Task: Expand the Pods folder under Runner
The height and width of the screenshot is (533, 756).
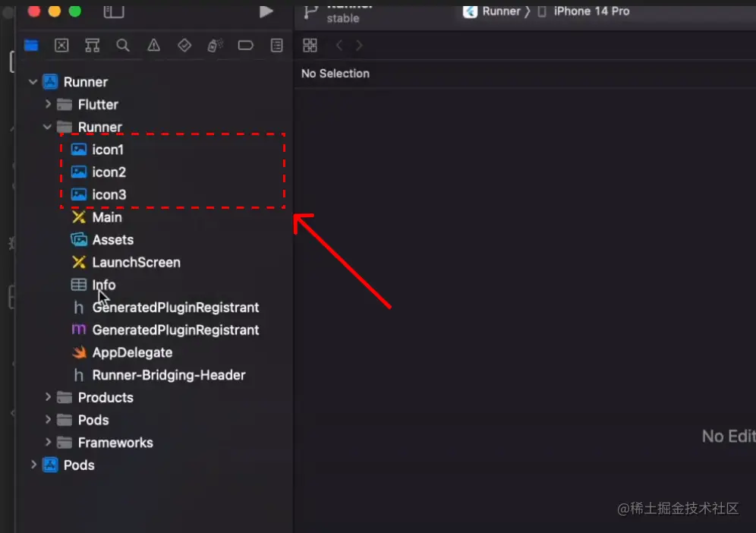Action: point(48,420)
